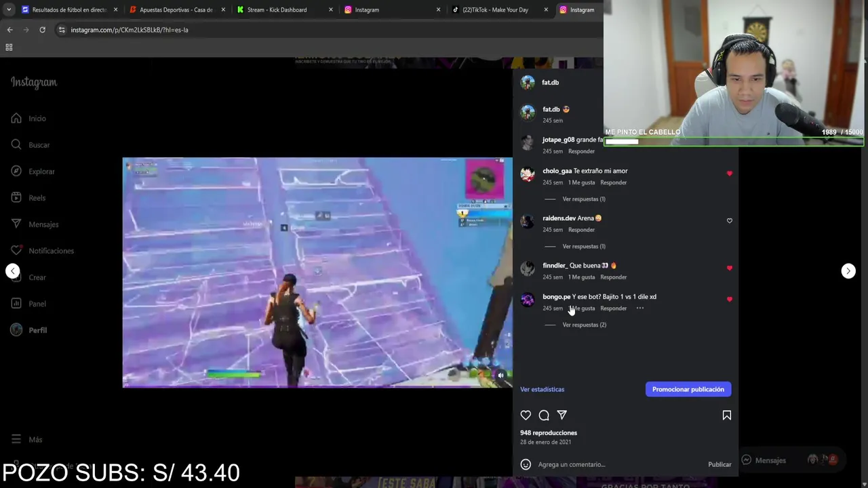Expand replies under raidens.dev comment
Image resolution: width=868 pixels, height=488 pixels.
pos(584,247)
